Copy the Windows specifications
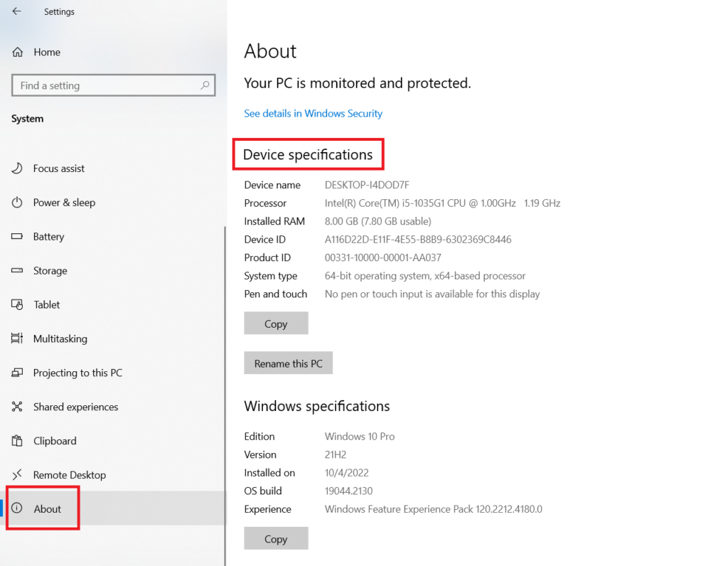728x566 pixels. pos(276,538)
